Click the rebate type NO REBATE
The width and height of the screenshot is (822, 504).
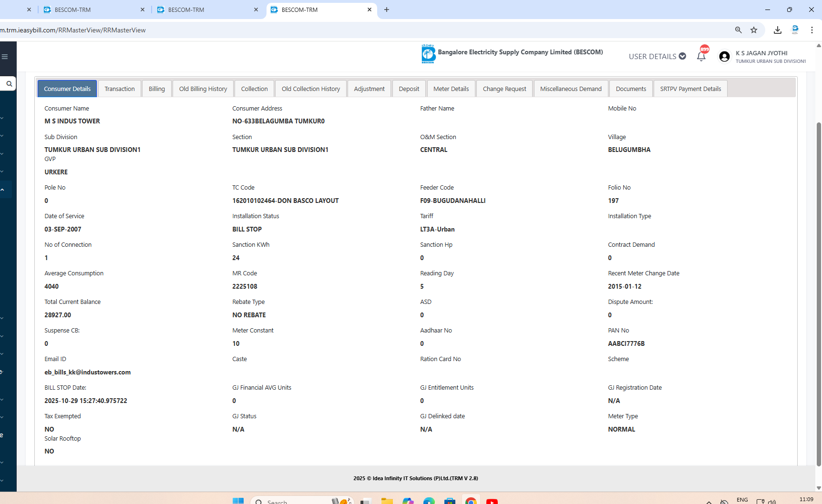pyautogui.click(x=249, y=315)
